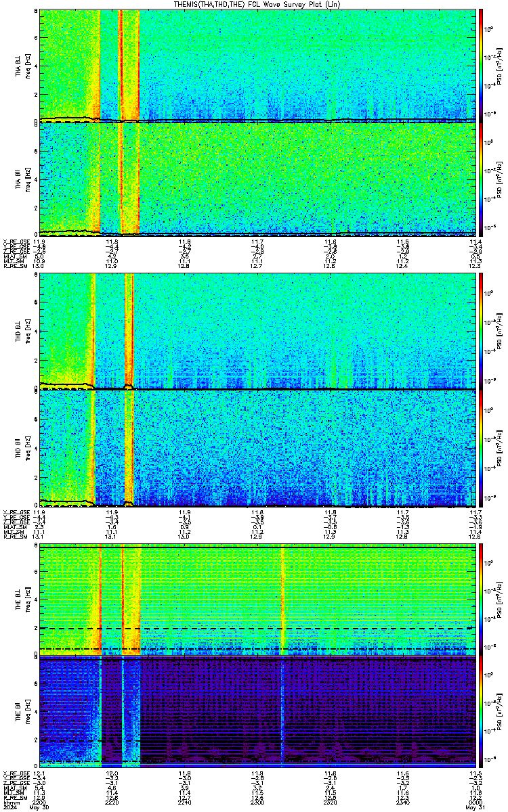This screenshot has height=812, width=508.
Task: Click the red broadband burst near 2220 in THA B-perpendicular
Action: (x=121, y=65)
